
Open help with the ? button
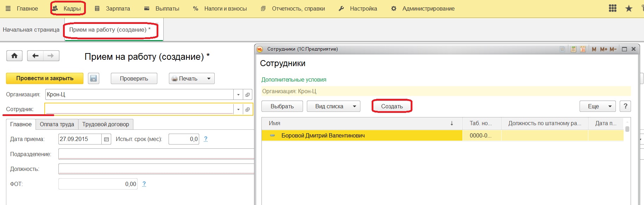[625, 106]
